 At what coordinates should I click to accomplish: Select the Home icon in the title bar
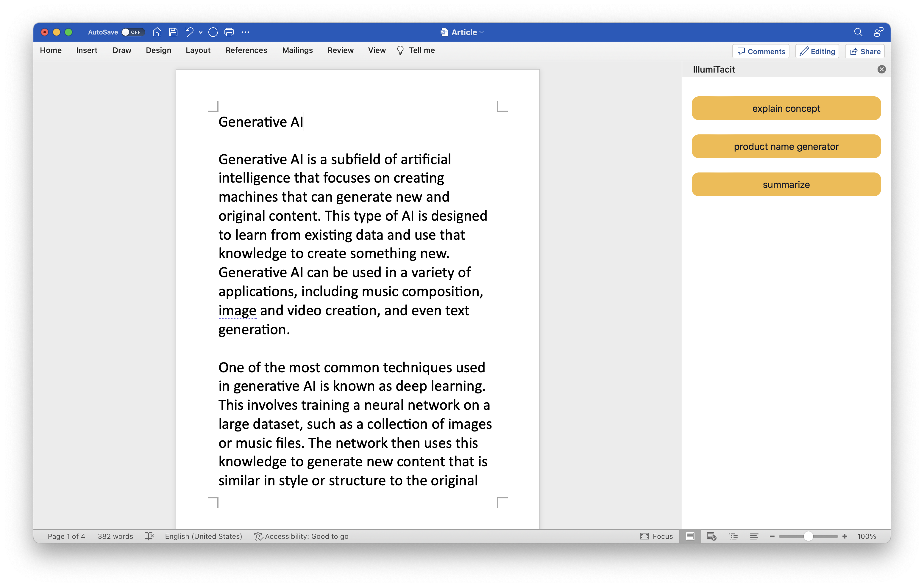click(157, 32)
